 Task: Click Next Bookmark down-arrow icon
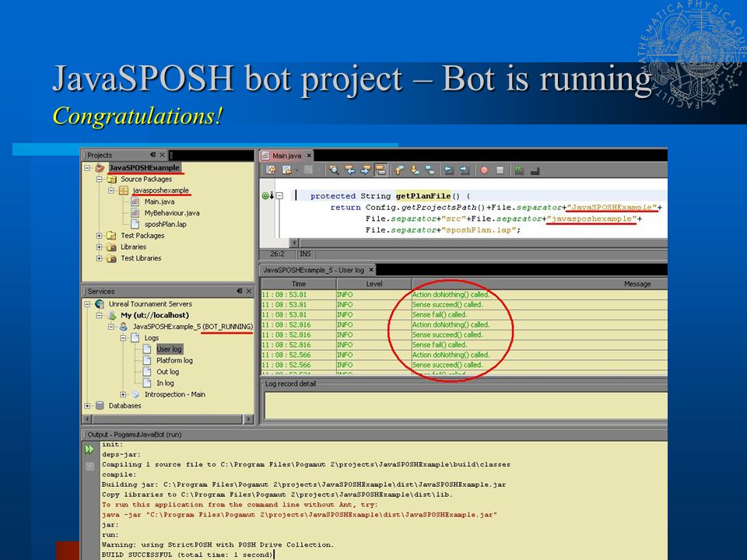[x=415, y=170]
